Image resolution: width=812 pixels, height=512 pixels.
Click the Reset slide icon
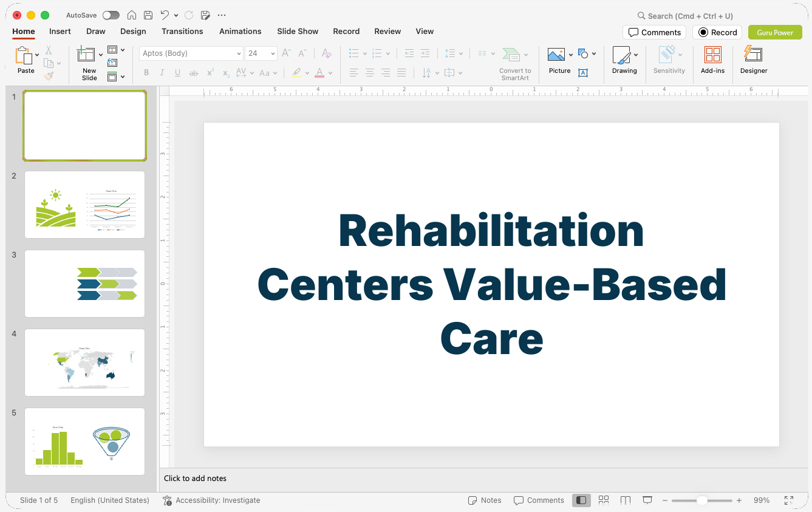click(x=112, y=63)
